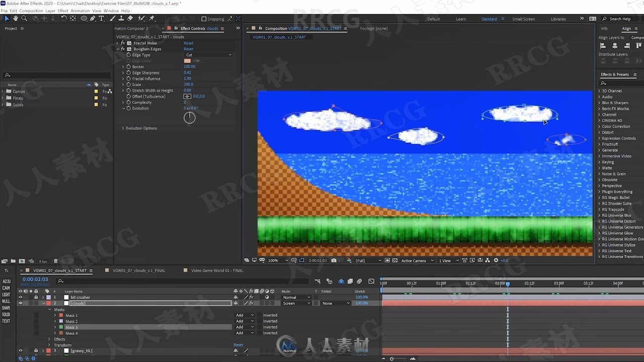Screen dimensions: 644x362
Task: Choose the Roto Brush tool
Action: (x=141, y=19)
